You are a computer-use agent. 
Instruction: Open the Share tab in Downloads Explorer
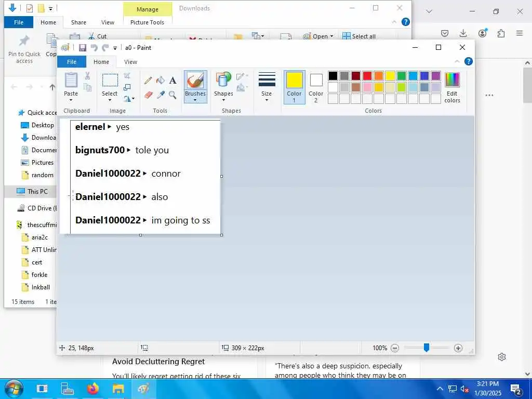[78, 22]
